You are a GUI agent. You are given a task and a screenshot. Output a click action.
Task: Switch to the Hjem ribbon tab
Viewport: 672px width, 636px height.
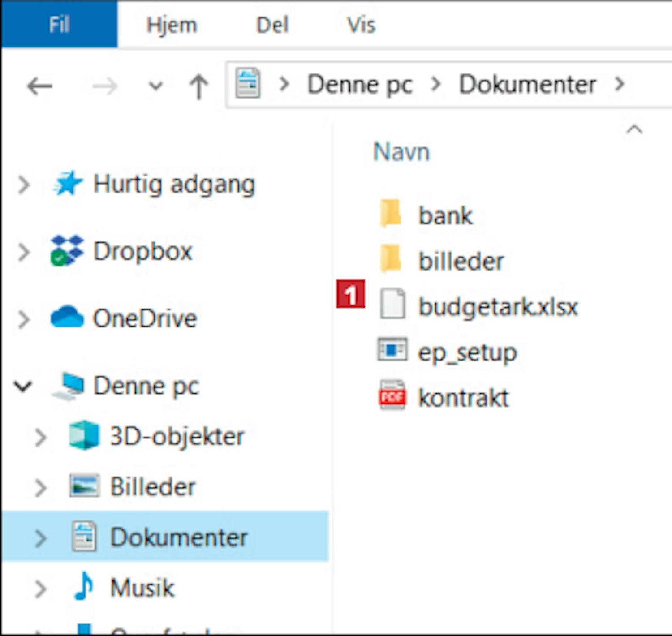pos(172,25)
